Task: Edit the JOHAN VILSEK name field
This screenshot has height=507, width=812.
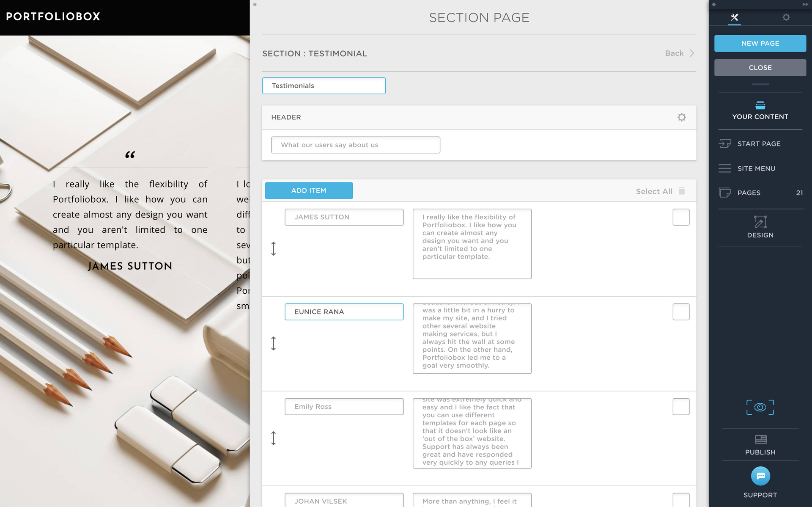Action: point(344,500)
